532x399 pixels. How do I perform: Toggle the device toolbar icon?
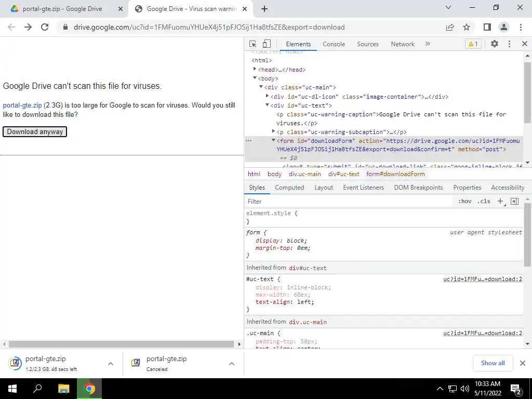(267, 44)
